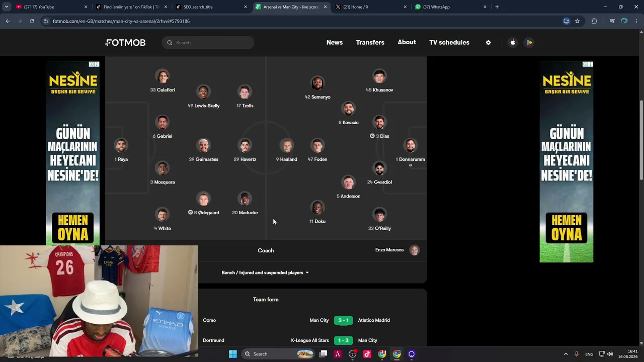Select Calafiori's player avatar

click(x=162, y=76)
